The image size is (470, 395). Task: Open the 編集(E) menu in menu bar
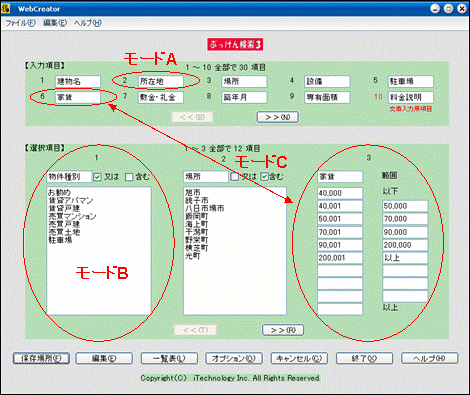[55, 23]
